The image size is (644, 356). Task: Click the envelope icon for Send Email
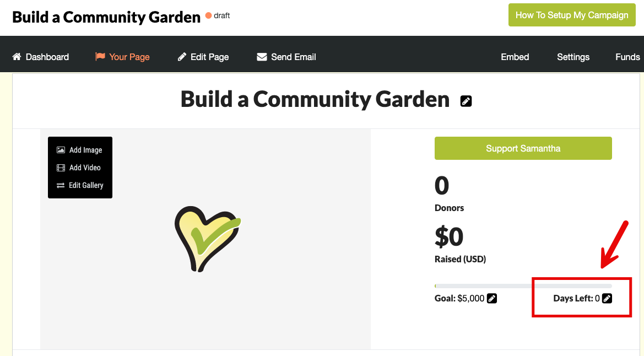click(x=262, y=57)
